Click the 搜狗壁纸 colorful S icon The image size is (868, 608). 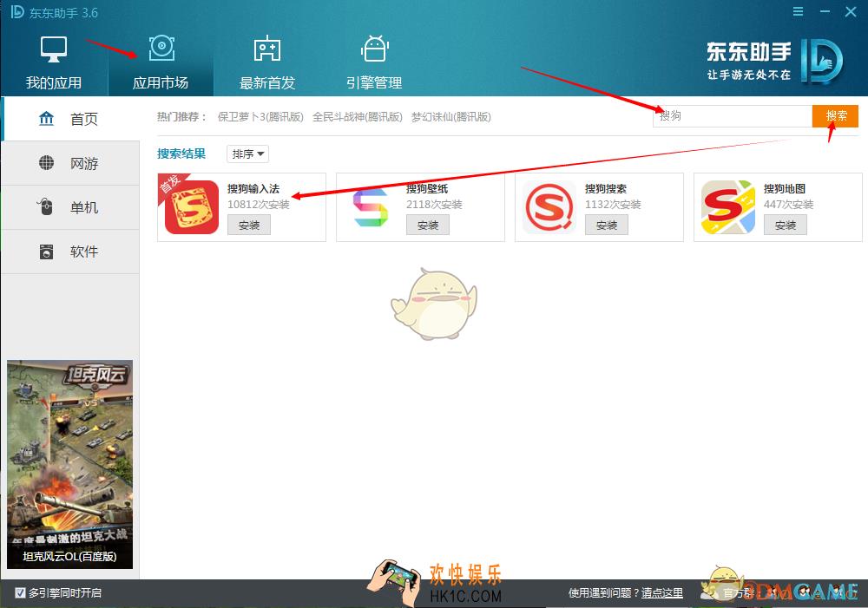click(371, 207)
